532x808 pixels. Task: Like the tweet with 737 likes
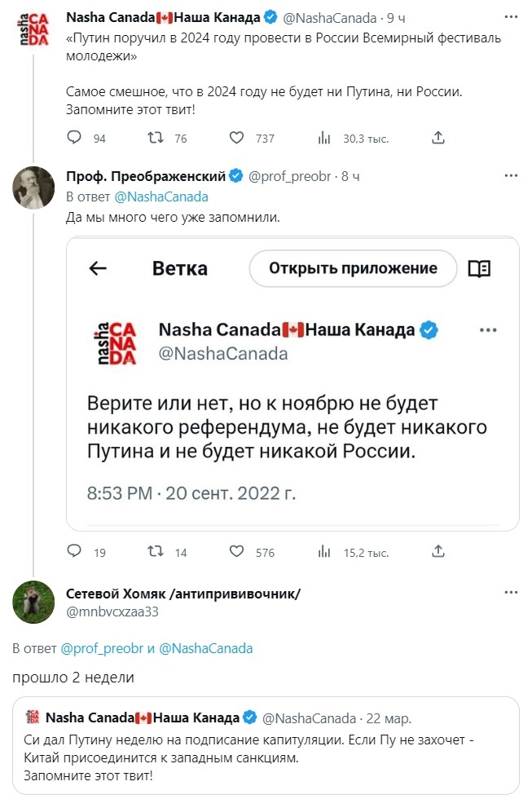[237, 138]
